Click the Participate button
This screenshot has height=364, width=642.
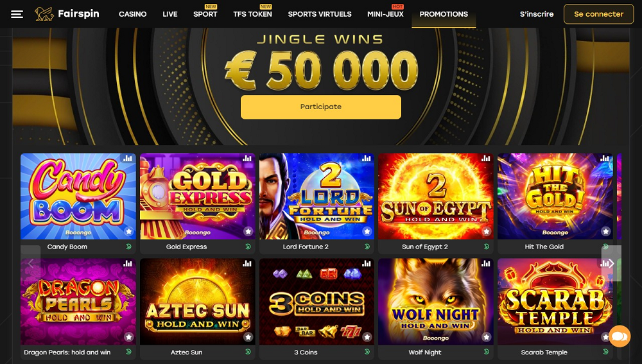(x=320, y=107)
